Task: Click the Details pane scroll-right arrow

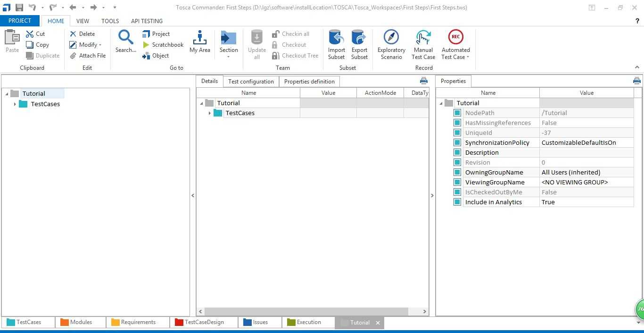Action: pos(425,311)
